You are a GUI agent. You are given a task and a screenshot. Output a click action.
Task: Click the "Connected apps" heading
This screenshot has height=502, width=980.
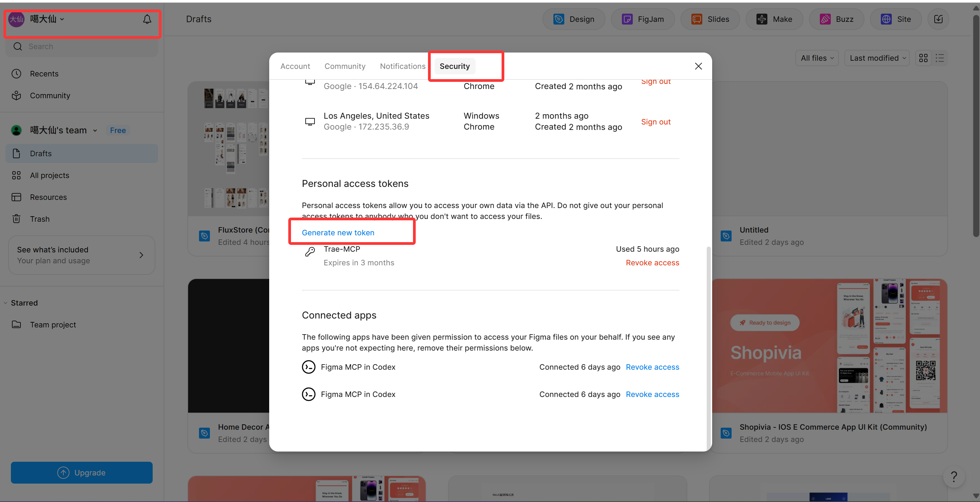pyautogui.click(x=339, y=315)
